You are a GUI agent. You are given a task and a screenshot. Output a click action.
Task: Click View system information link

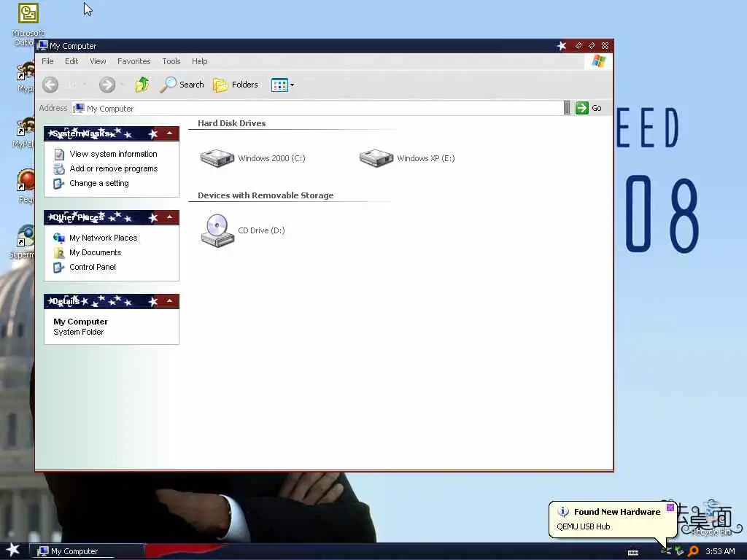(113, 154)
